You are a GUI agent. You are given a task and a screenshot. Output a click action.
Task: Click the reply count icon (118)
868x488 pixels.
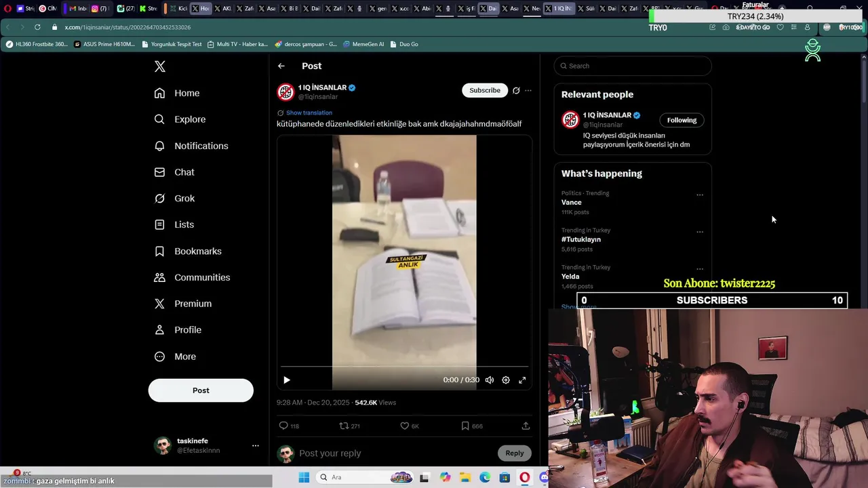click(x=283, y=426)
